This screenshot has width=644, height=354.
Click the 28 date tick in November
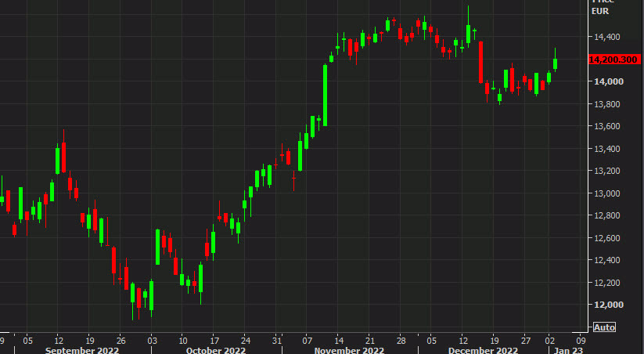click(x=401, y=341)
